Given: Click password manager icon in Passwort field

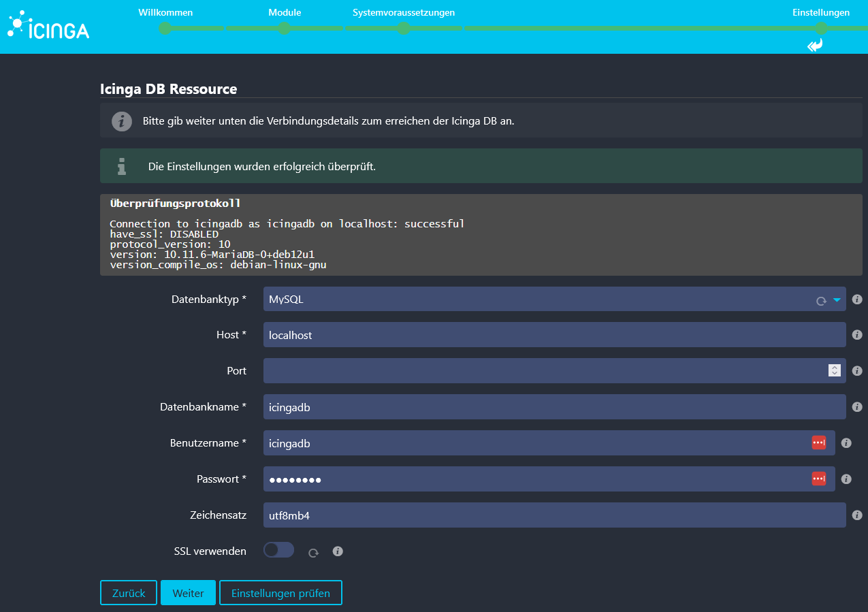Looking at the screenshot, I should click(x=819, y=479).
